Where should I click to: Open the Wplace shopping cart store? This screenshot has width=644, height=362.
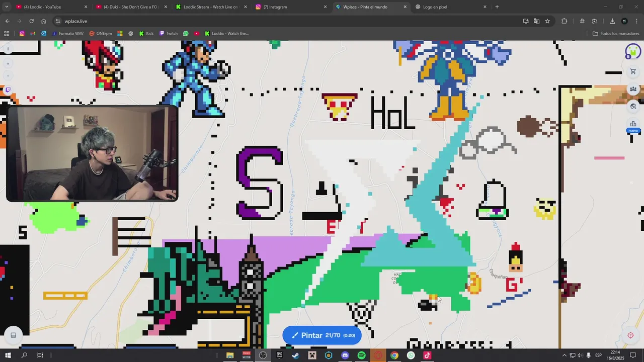[x=633, y=71]
